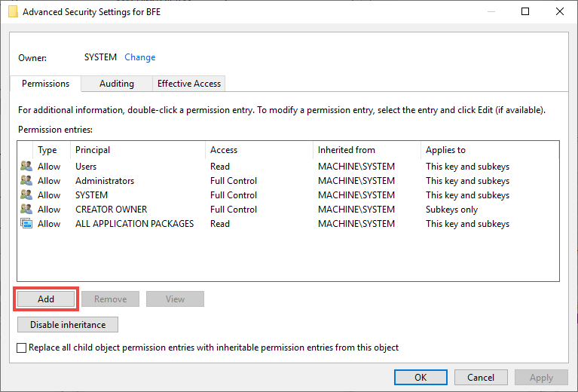
Task: Click the greyed View button
Action: 175,299
